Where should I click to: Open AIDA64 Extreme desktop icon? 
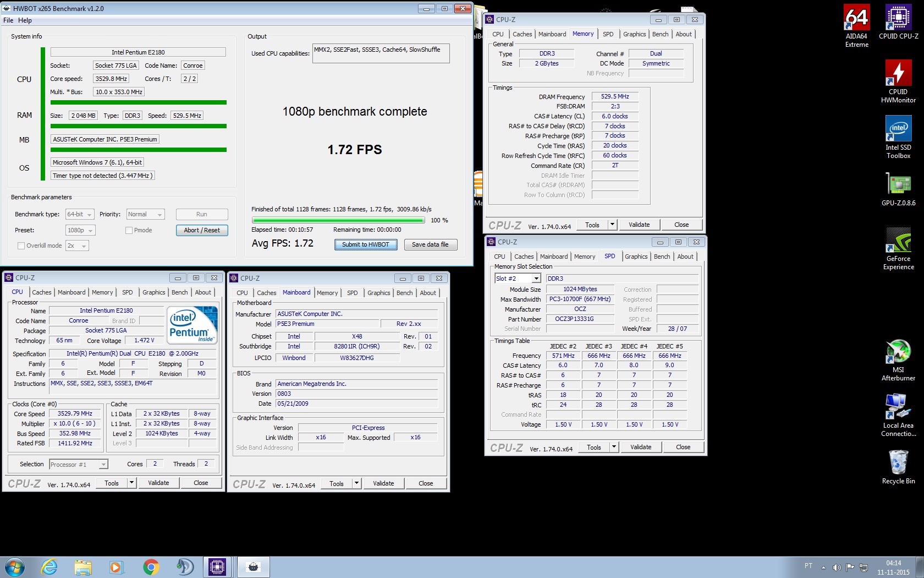coord(856,26)
